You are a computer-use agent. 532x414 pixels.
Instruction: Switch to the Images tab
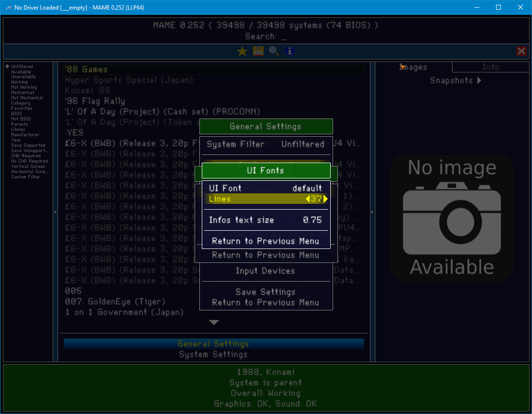tap(413, 67)
